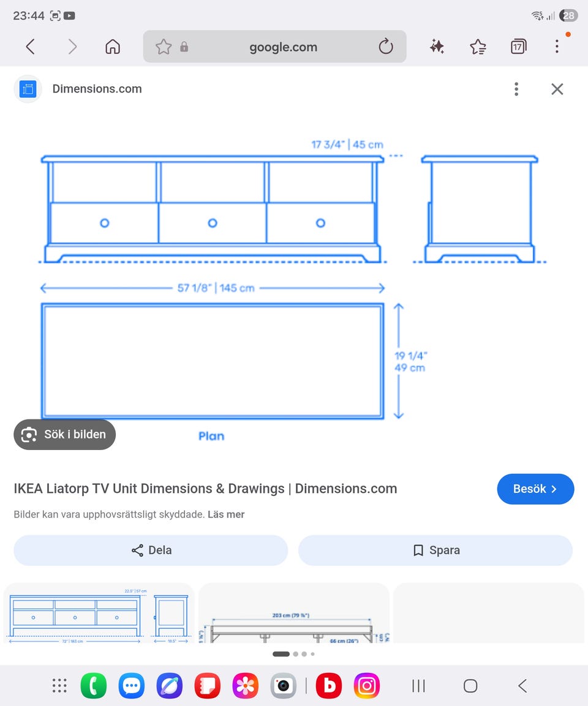This screenshot has height=706, width=588.
Task: Launch the green Phone app
Action: click(x=94, y=686)
